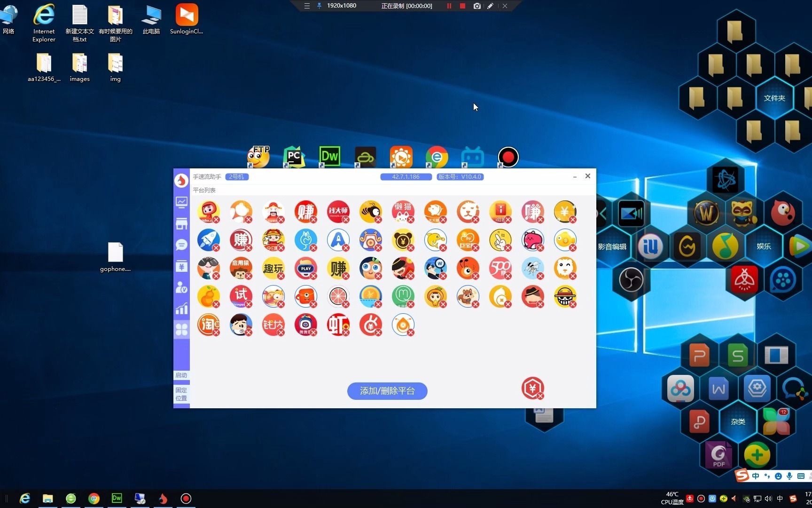Select the gophone file on desktop
Screen dimensions: 812x508
coord(116,257)
